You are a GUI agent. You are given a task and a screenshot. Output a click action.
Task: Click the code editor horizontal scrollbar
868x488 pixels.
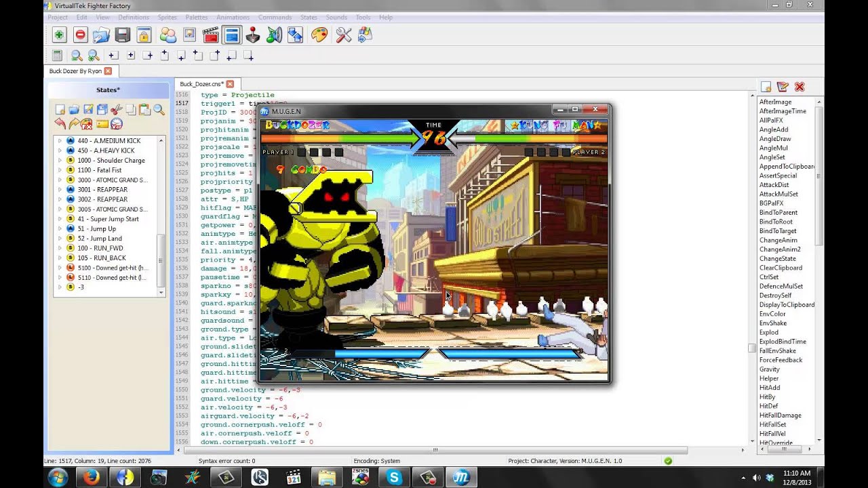click(x=435, y=450)
